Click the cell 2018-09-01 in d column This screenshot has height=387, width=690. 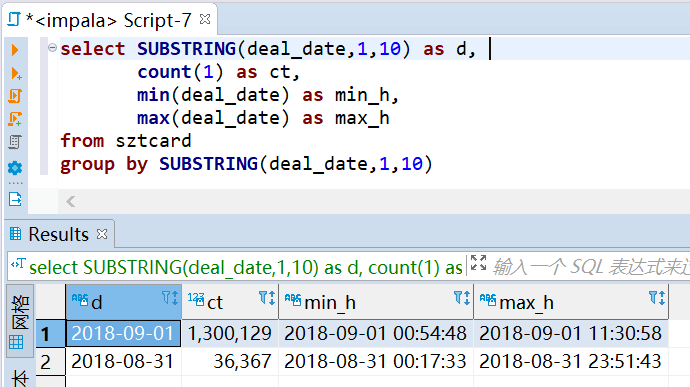click(x=123, y=334)
